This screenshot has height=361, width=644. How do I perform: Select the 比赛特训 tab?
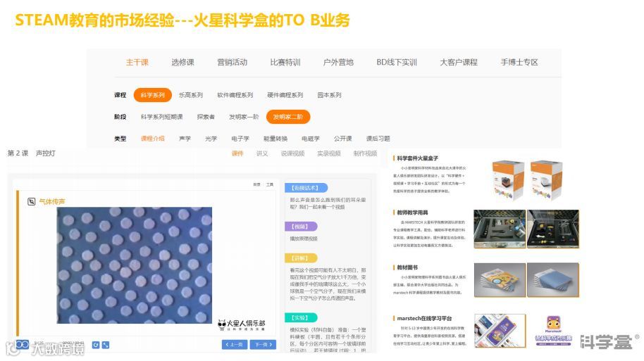tap(285, 63)
